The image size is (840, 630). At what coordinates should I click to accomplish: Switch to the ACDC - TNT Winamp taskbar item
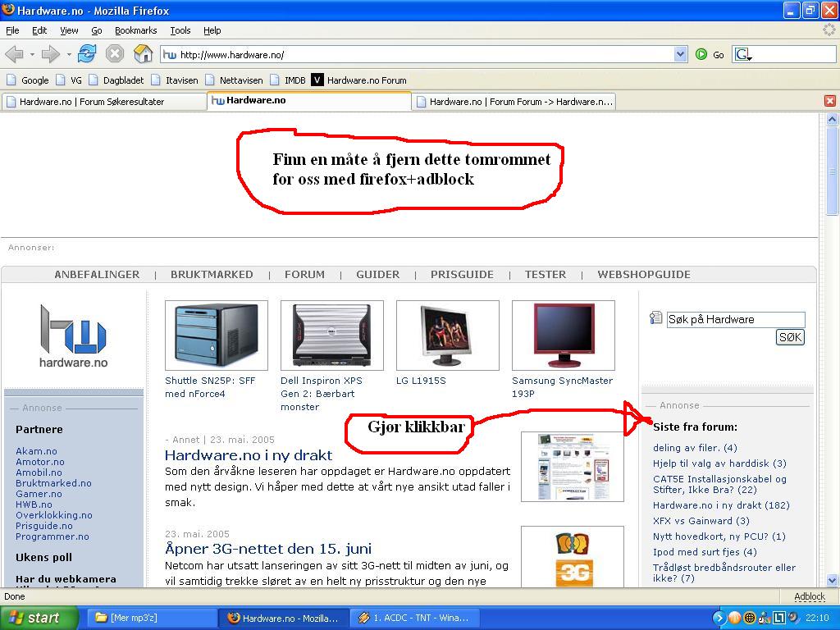(x=414, y=618)
